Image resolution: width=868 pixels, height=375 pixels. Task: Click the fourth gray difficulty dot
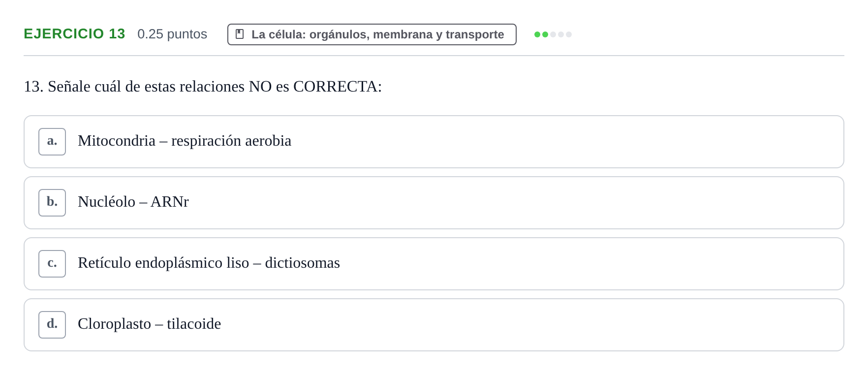click(x=561, y=34)
